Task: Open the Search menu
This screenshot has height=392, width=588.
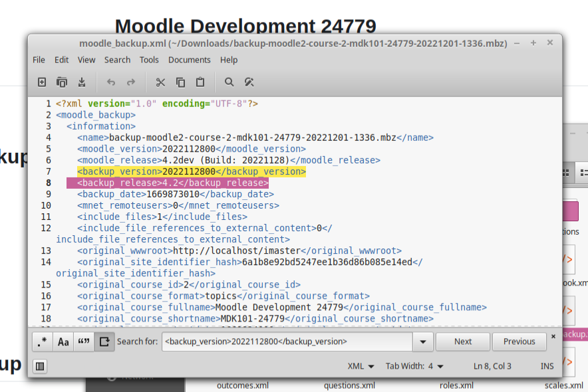Action: tap(117, 60)
